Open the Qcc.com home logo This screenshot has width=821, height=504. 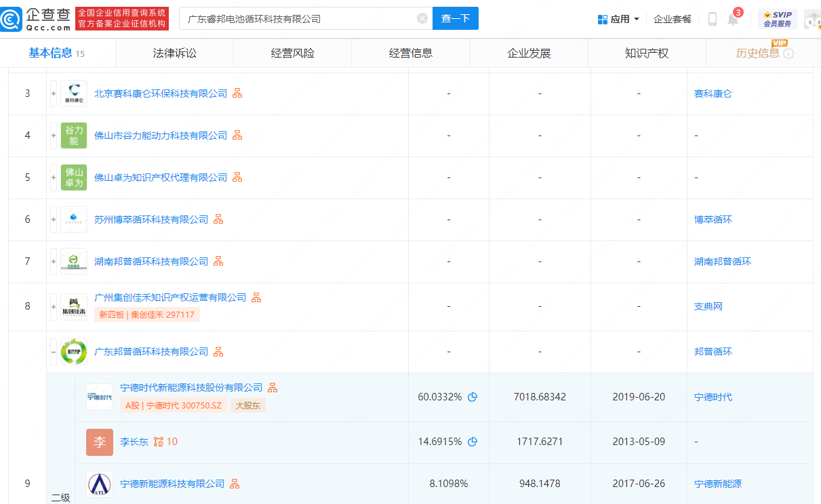[36, 19]
